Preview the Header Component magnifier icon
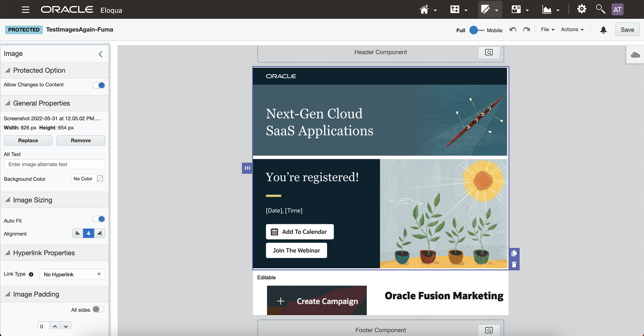This screenshot has height=336, width=644. tap(489, 52)
